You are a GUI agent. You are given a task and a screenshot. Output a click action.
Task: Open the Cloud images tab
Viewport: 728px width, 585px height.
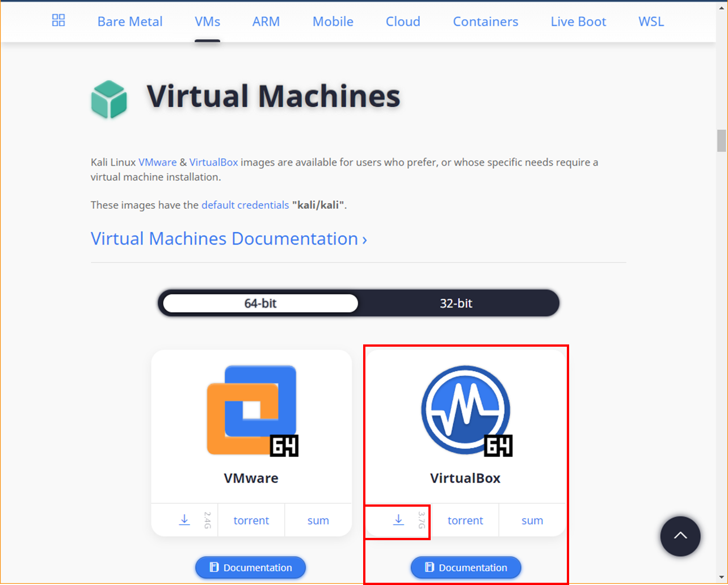402,21
